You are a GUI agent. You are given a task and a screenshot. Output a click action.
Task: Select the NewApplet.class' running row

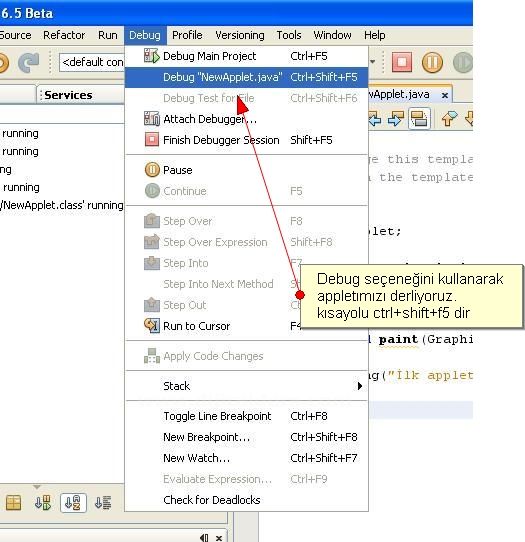(x=62, y=205)
